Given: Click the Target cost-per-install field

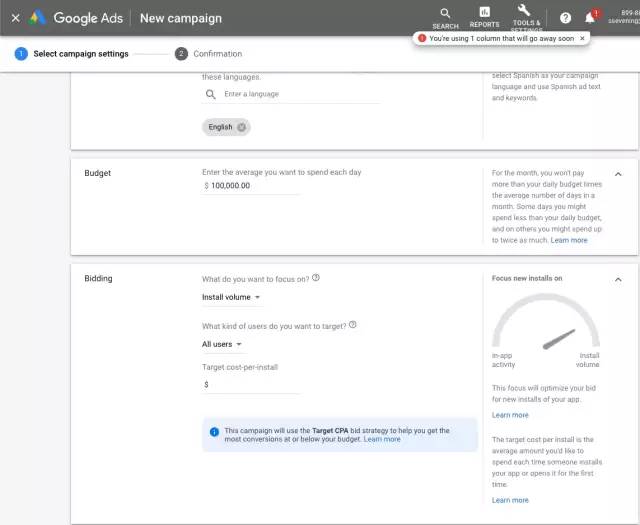Looking at the screenshot, I should point(251,385).
